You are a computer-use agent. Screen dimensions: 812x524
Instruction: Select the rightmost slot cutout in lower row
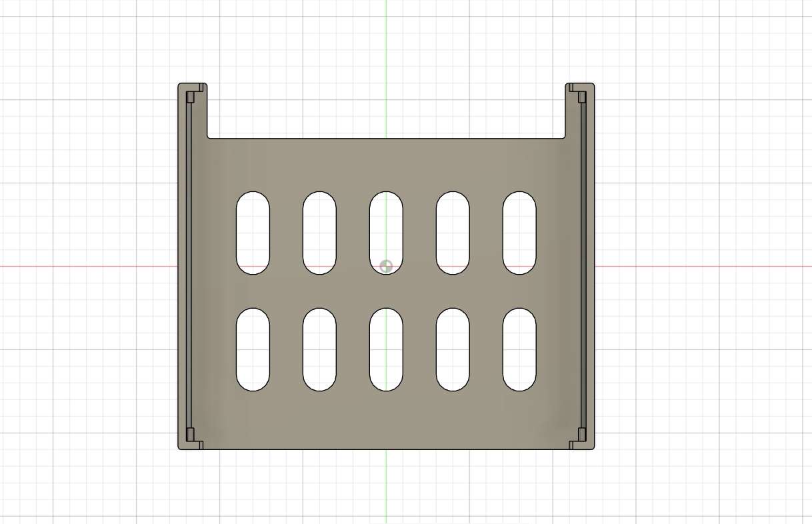pos(519,349)
